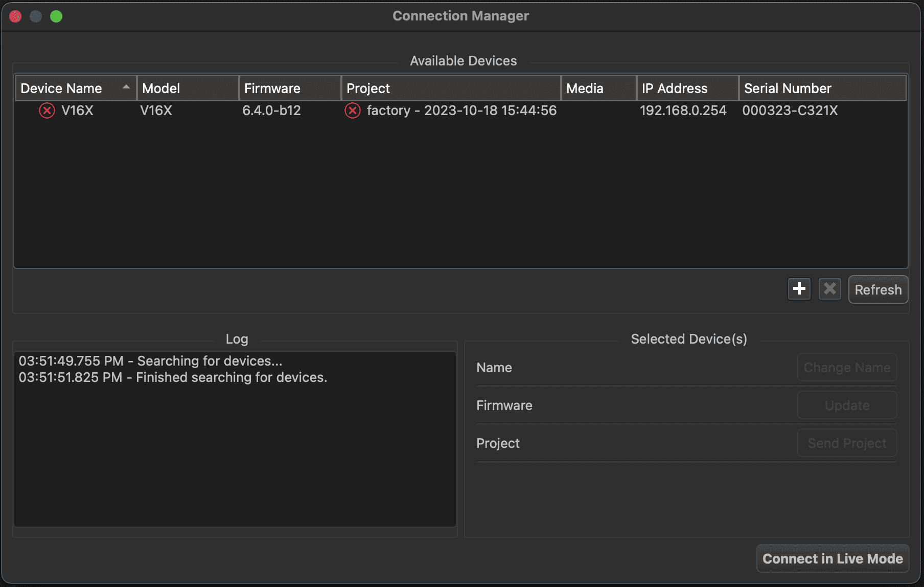Click inside the Log message area
Screen dimensions: 924x587
point(235,440)
